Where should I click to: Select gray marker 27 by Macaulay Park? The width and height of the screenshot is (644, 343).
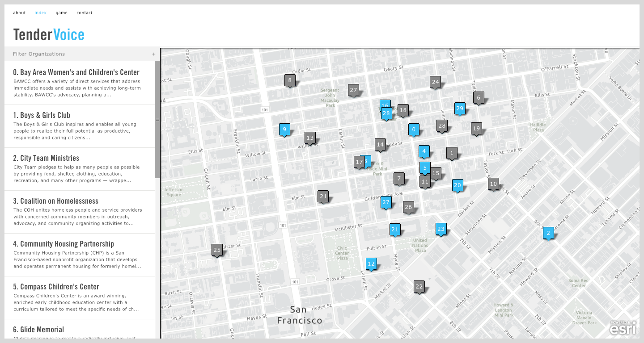coord(353,90)
